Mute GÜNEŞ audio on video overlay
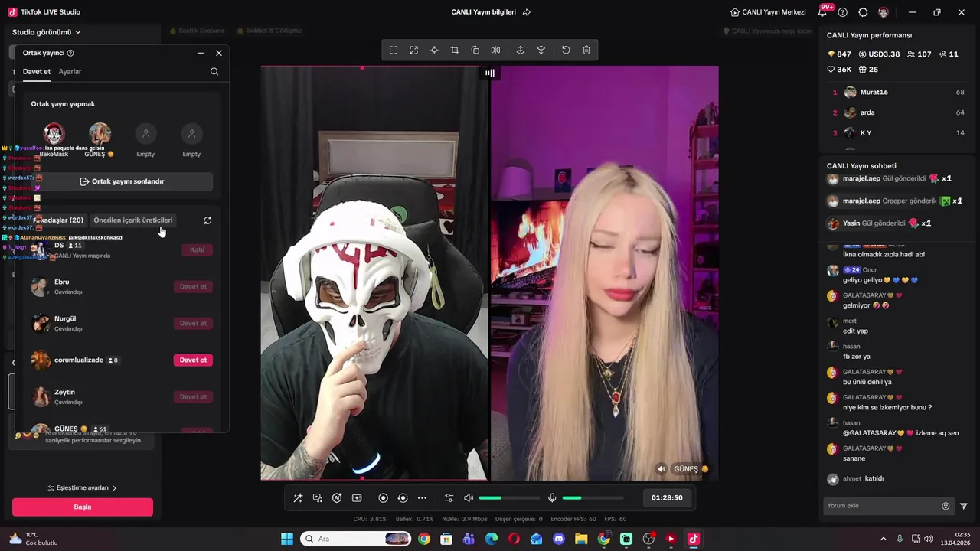The height and width of the screenshot is (551, 980). pos(661,469)
